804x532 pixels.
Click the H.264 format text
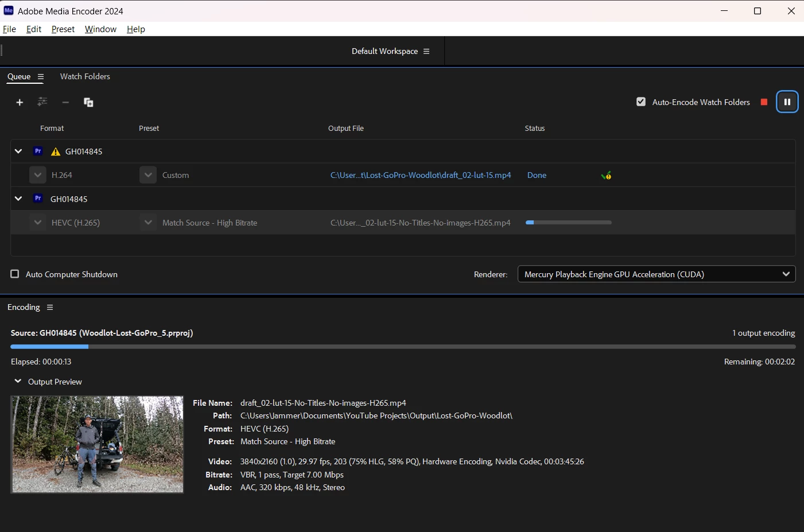(x=62, y=175)
